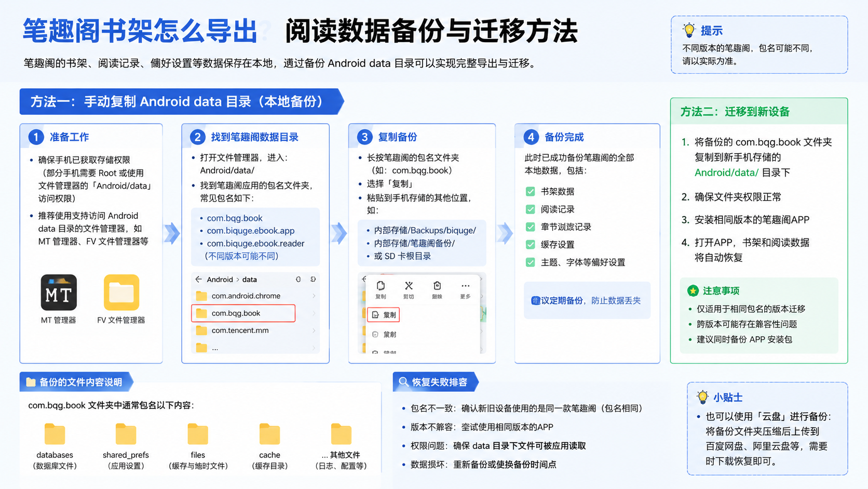Click the shared_prefs folder icon

pyautogui.click(x=126, y=434)
